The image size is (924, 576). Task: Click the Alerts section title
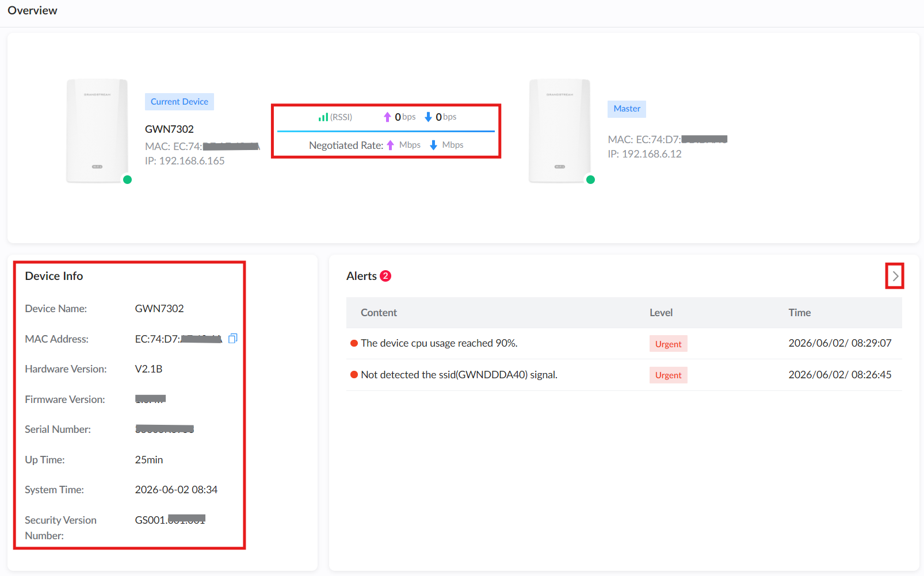[361, 276]
